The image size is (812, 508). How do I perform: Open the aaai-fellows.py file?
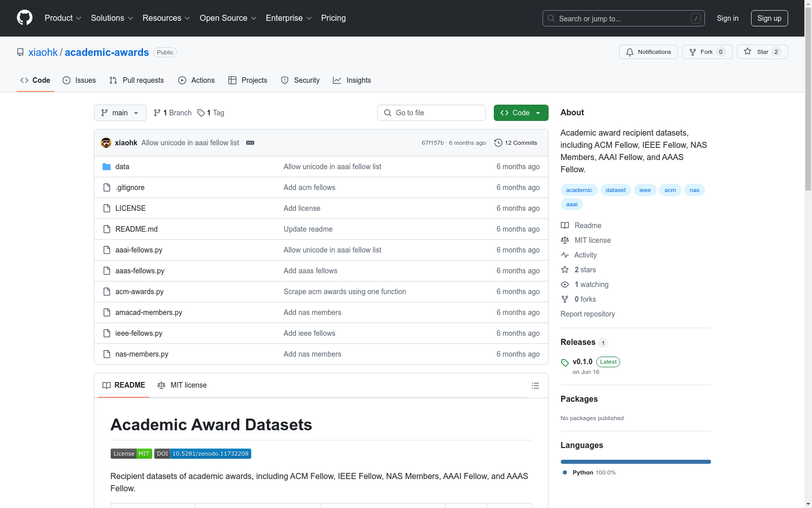coord(139,250)
